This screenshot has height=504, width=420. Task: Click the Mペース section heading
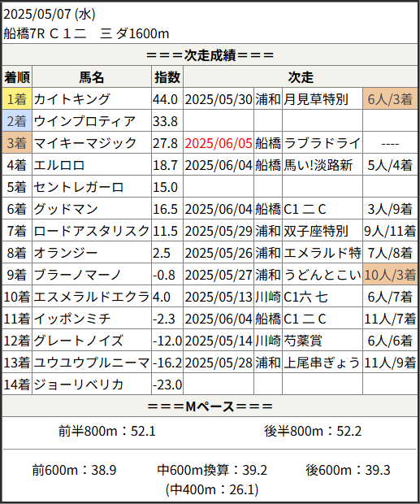click(x=210, y=406)
